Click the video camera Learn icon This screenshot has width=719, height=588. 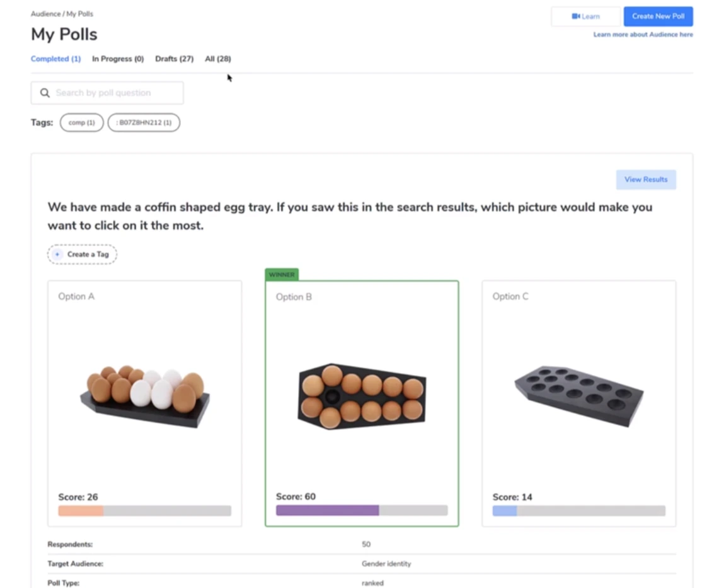pos(575,16)
